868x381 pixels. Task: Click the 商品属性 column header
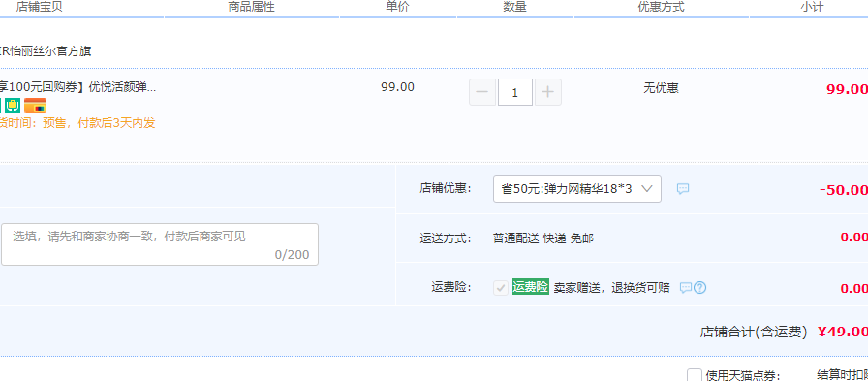coord(251,7)
